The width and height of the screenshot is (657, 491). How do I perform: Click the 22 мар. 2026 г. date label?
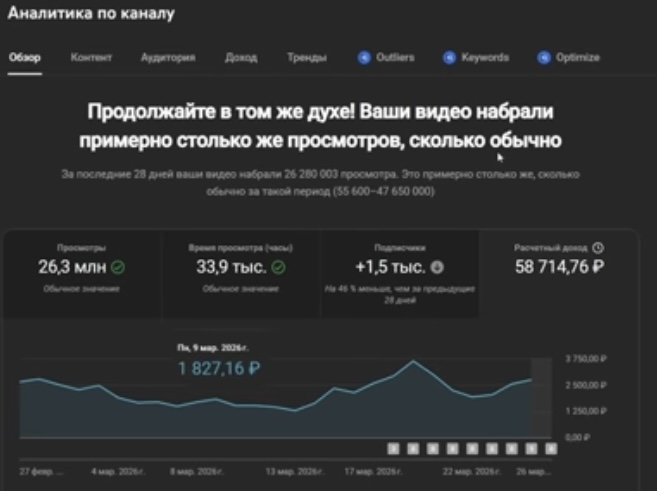click(x=471, y=472)
